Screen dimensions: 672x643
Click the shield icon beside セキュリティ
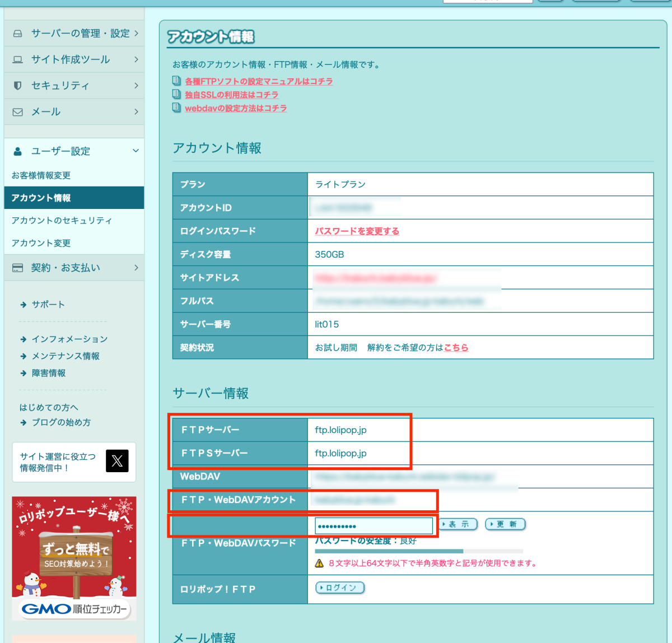[x=18, y=86]
